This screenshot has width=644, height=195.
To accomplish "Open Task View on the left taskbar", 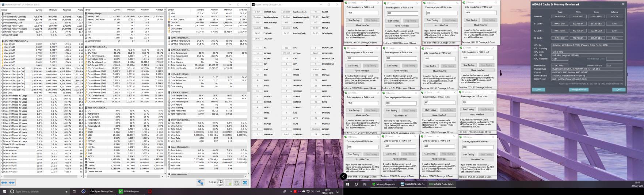I will tap(75, 191).
